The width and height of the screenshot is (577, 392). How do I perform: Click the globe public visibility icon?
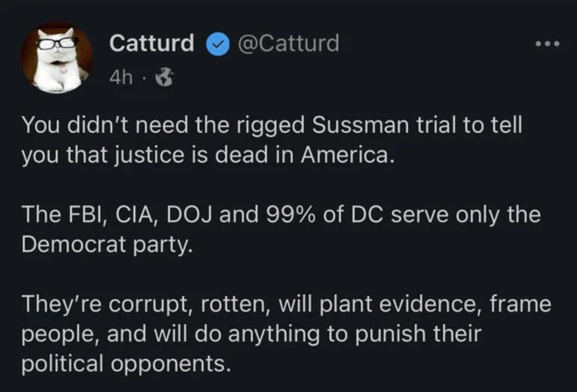[162, 80]
